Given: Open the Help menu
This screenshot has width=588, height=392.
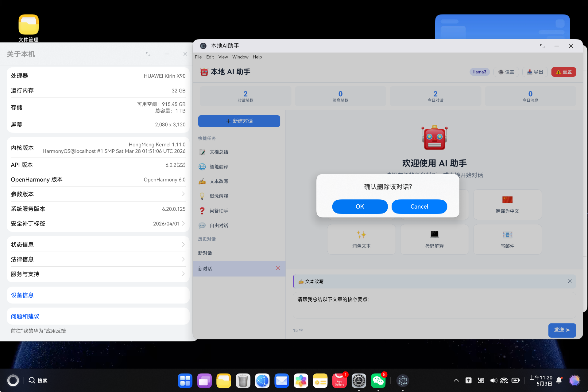Looking at the screenshot, I should (x=257, y=57).
